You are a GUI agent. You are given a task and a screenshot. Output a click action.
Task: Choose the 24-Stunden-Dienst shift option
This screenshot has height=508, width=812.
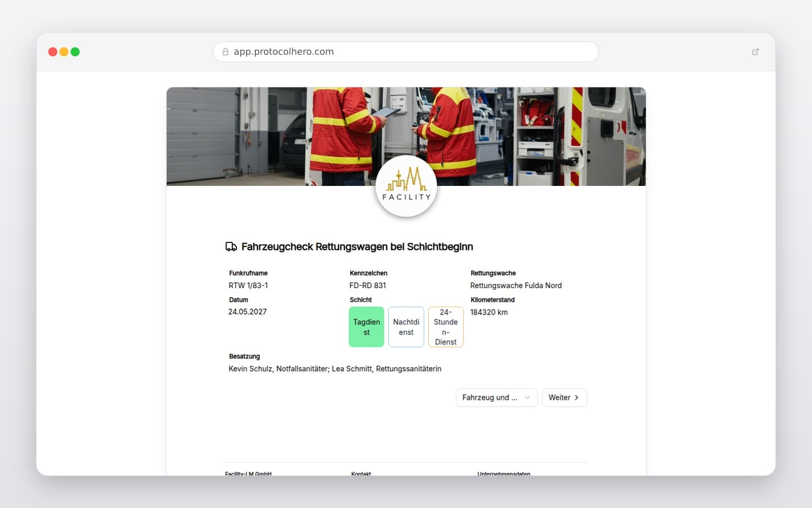click(446, 327)
